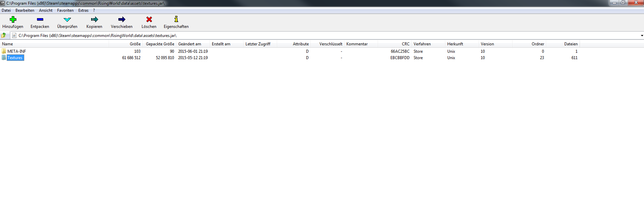Go up one folder level icon
This screenshot has width=644, height=211.
click(x=4, y=35)
